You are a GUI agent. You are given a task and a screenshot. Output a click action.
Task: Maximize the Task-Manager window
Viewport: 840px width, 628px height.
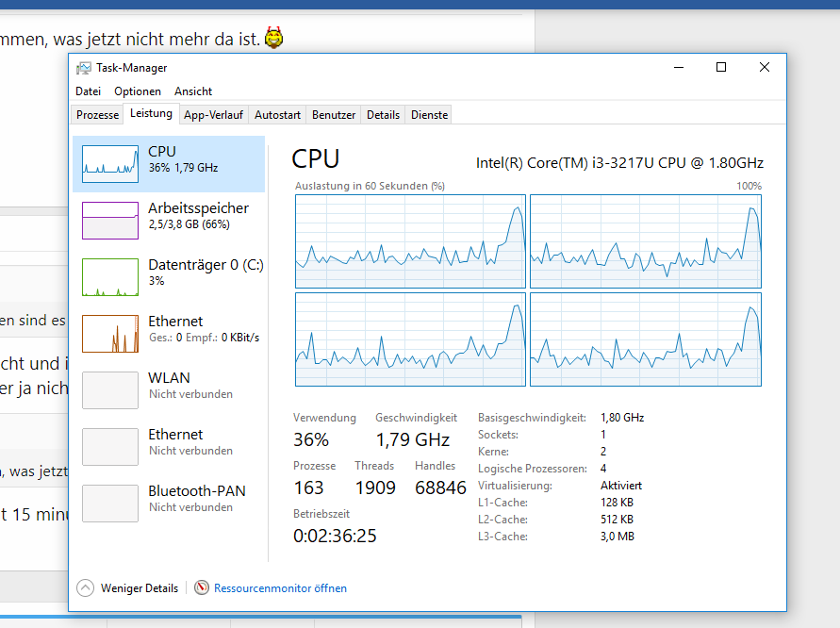pyautogui.click(x=721, y=68)
